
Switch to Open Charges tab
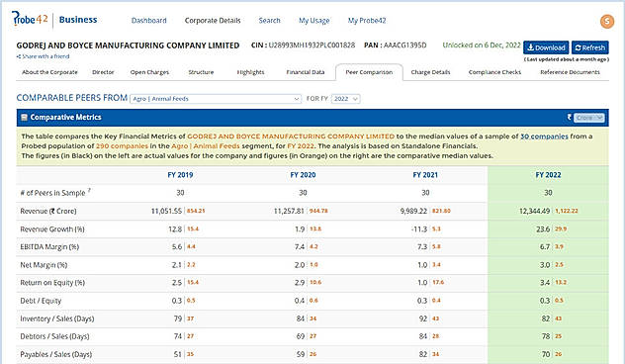(x=149, y=72)
